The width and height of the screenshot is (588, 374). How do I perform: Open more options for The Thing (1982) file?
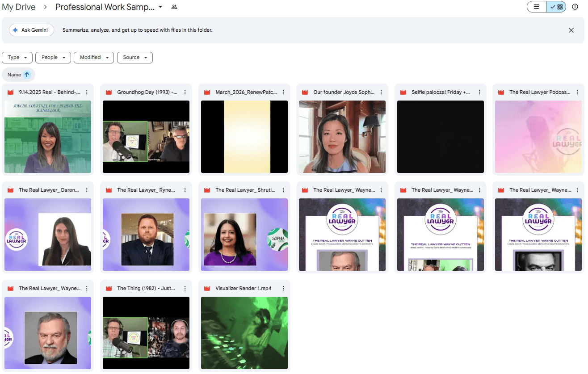pos(185,288)
